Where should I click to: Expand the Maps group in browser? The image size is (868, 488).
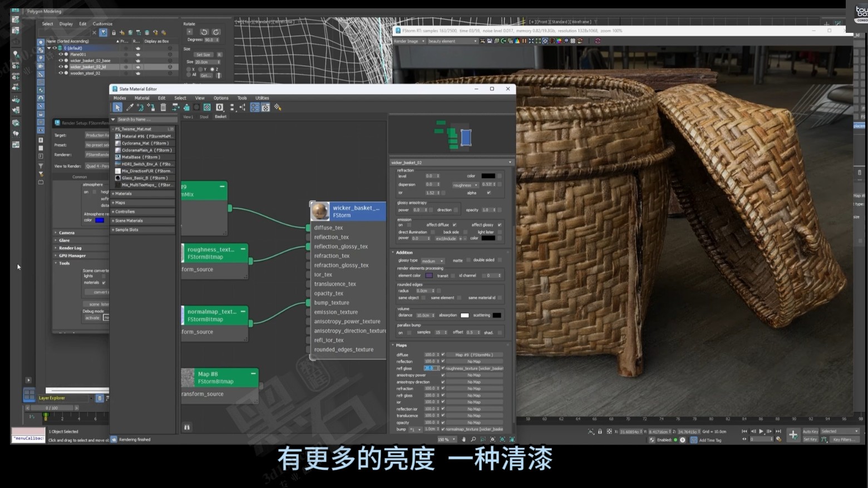pos(144,203)
